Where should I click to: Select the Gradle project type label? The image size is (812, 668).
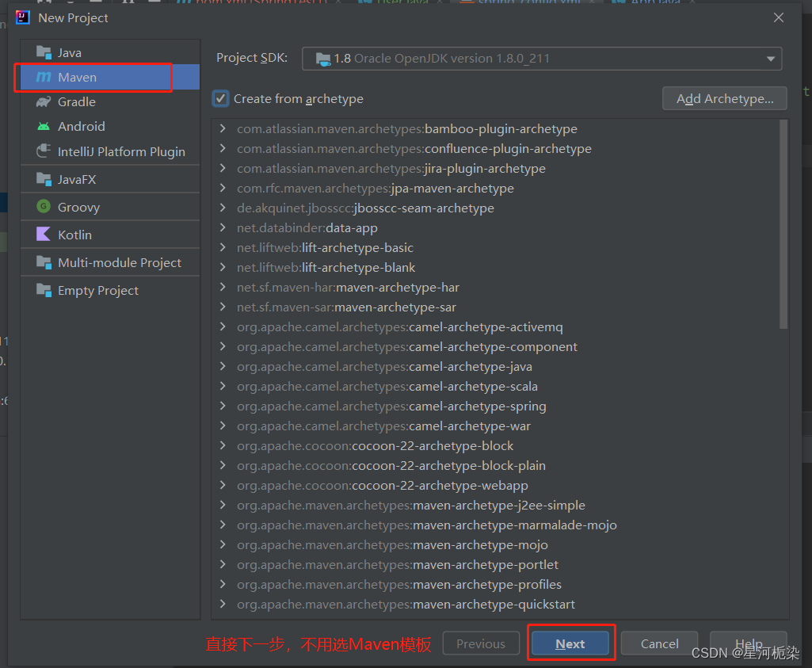(x=77, y=102)
